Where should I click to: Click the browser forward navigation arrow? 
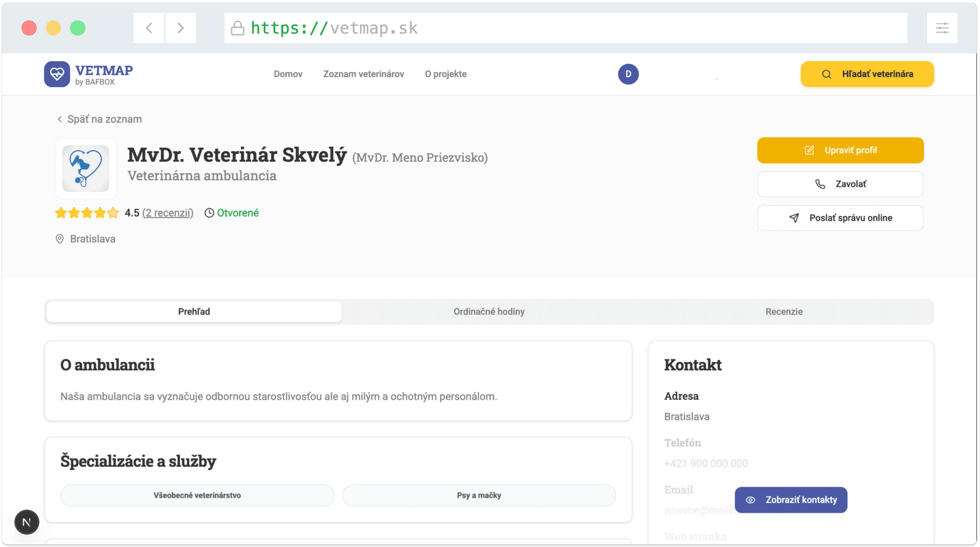tap(180, 27)
